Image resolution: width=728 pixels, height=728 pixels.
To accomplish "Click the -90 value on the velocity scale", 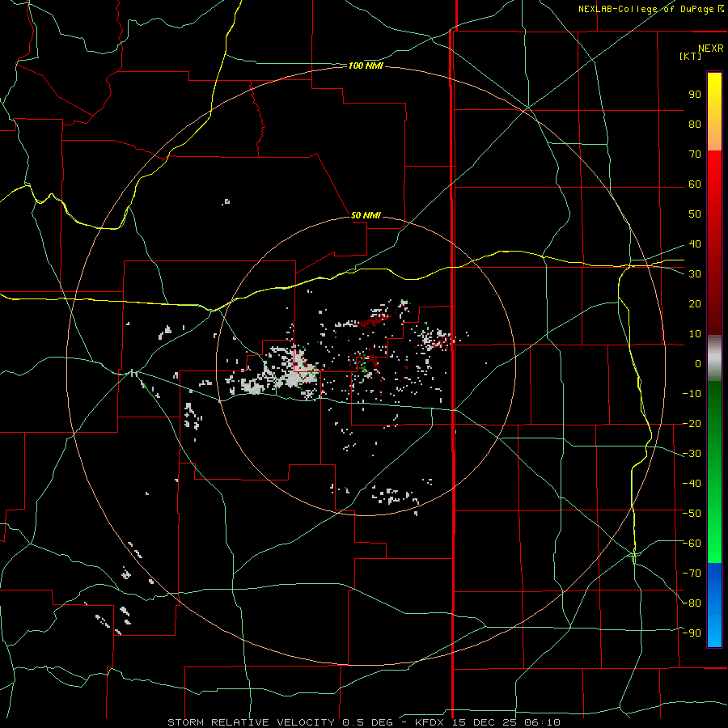I will (x=692, y=633).
